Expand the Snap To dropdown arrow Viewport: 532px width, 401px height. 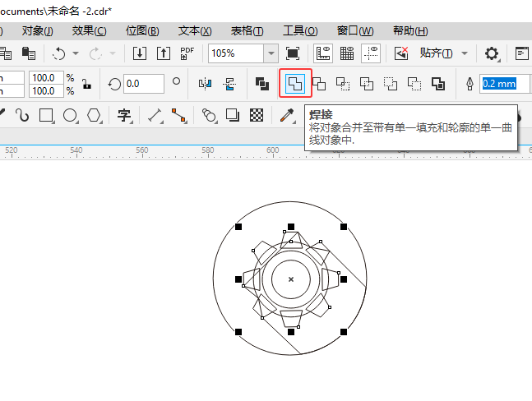coord(465,53)
